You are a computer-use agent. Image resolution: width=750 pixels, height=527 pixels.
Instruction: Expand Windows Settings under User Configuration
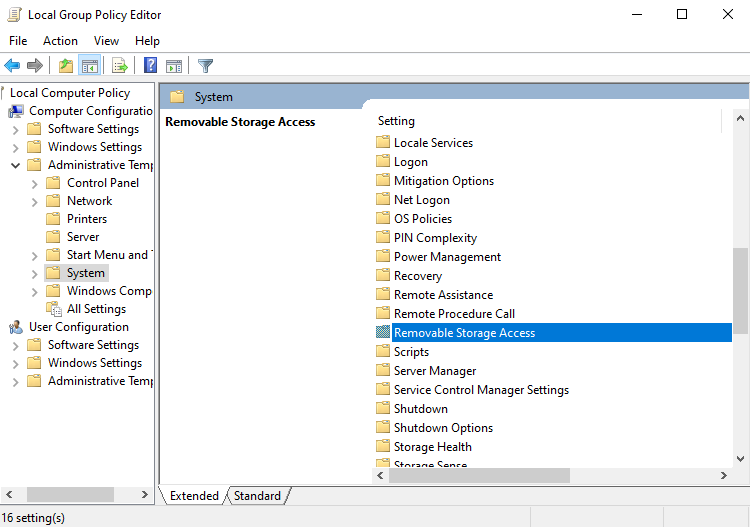[15, 364]
